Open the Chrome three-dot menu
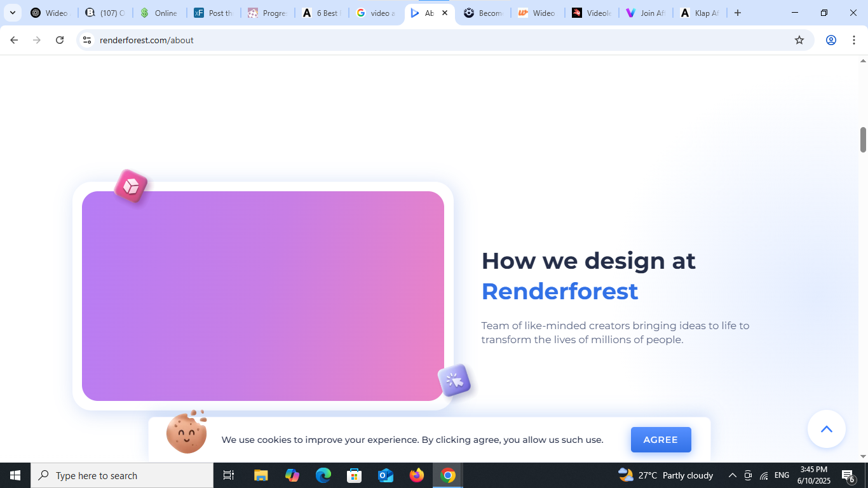Image resolution: width=868 pixels, height=488 pixels. point(854,40)
